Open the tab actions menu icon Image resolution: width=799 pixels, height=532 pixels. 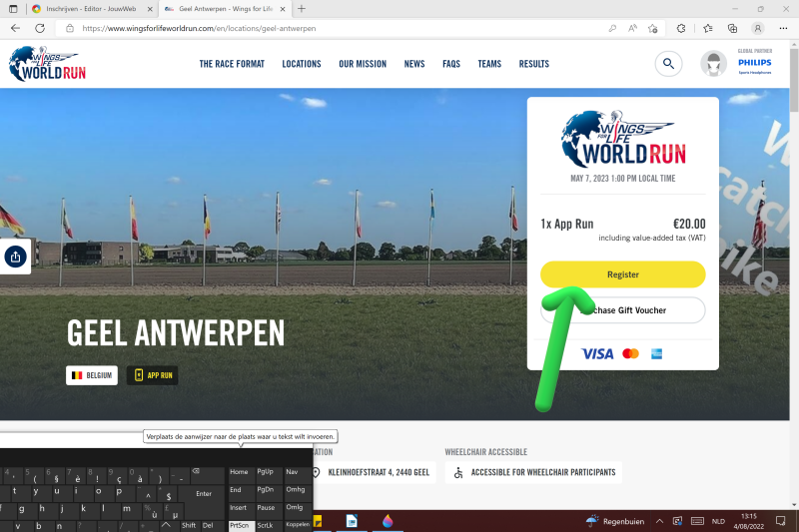[13, 9]
